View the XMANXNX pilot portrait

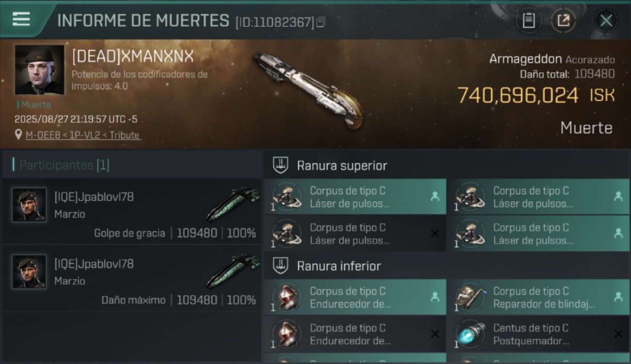coord(39,70)
